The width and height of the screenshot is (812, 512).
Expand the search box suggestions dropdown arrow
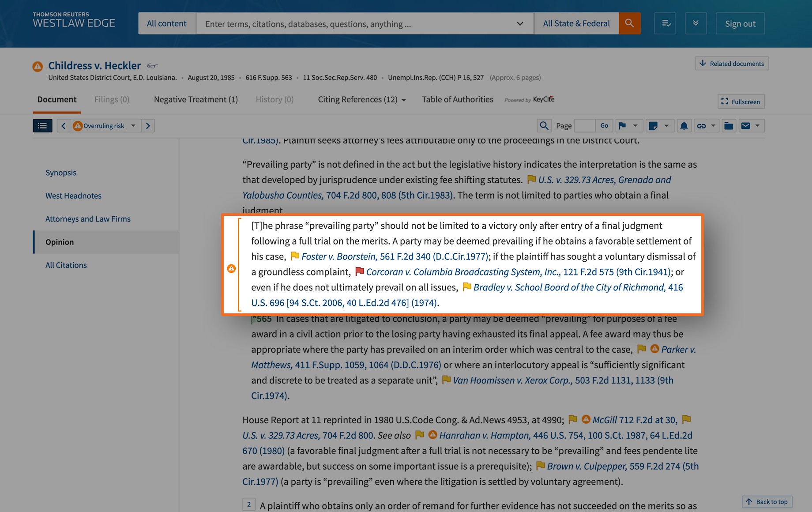520,23
